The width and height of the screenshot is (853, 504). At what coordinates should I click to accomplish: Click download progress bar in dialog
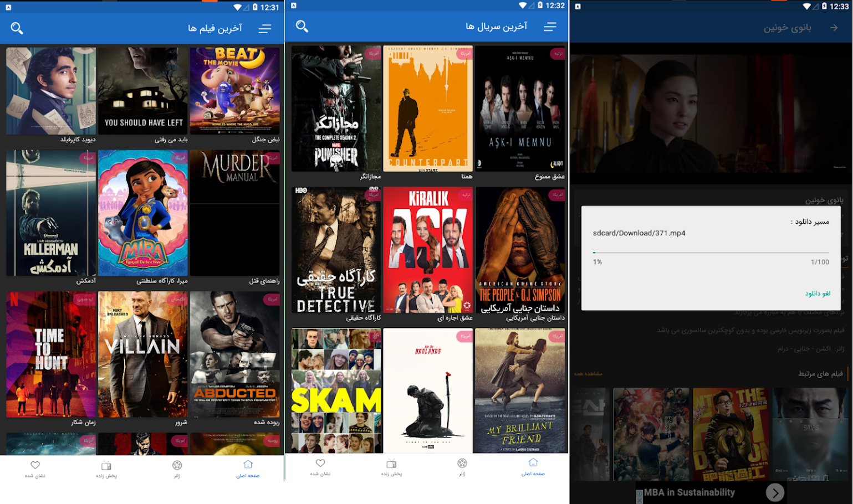click(x=711, y=253)
